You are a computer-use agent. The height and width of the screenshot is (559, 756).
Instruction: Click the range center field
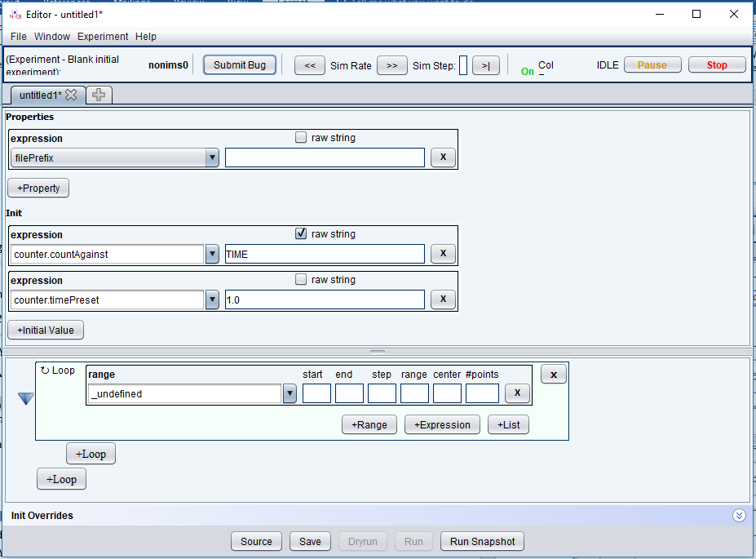447,393
